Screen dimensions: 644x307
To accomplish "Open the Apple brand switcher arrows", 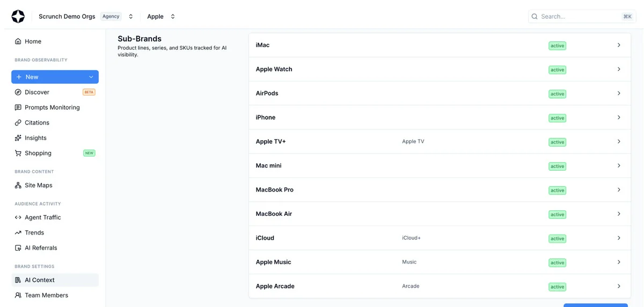I will pyautogui.click(x=173, y=17).
